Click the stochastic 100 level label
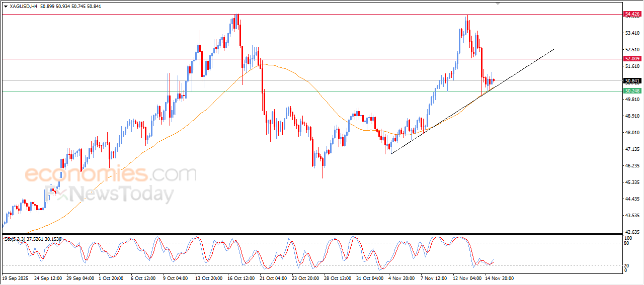Viewport: 644px width, 285px height. (x=628, y=238)
